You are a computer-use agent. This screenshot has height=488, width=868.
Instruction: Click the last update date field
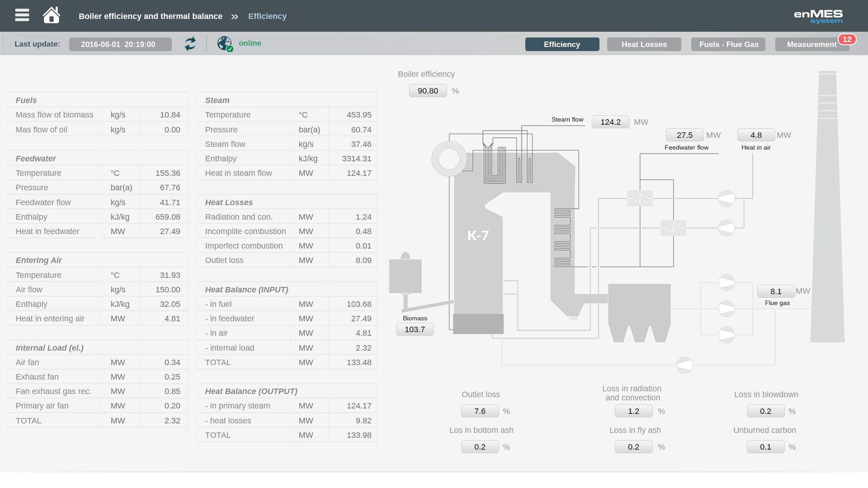[x=120, y=44]
